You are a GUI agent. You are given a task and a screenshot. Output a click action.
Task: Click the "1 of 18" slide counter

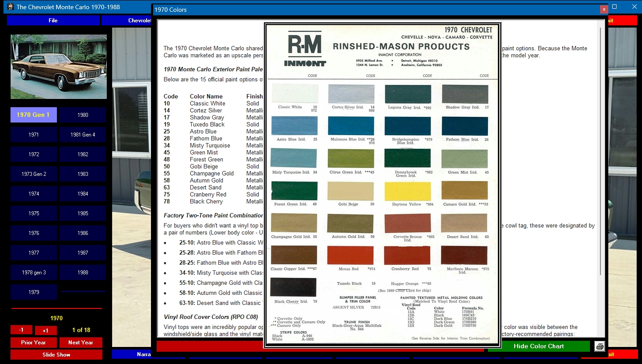(x=81, y=330)
